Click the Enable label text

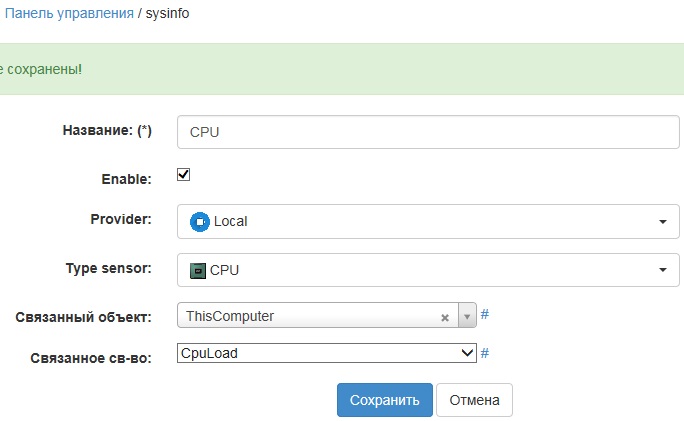coord(126,179)
